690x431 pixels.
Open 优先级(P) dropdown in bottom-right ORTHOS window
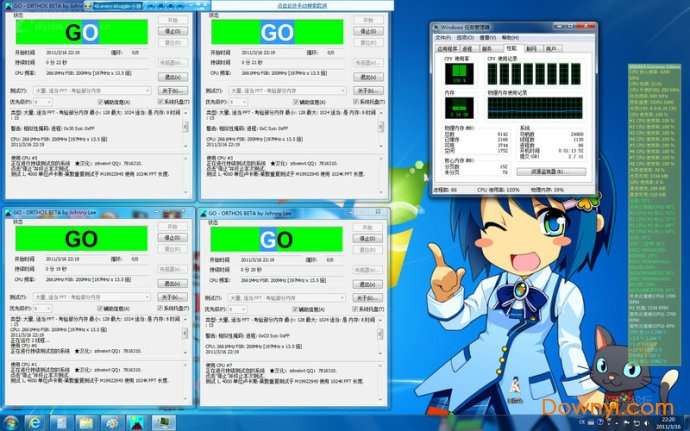pyautogui.click(x=237, y=310)
